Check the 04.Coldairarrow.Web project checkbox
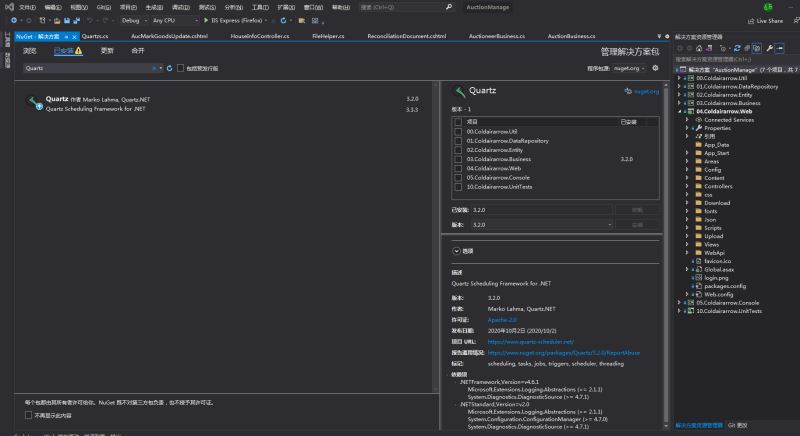Image resolution: width=800 pixels, height=436 pixels. (458, 168)
